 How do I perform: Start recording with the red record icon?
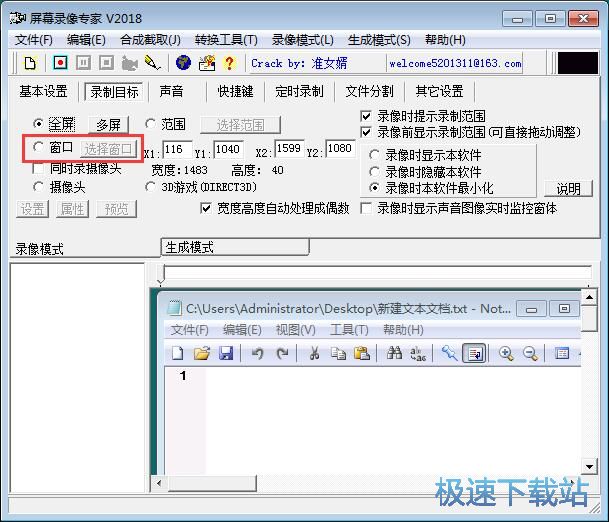[x=60, y=63]
